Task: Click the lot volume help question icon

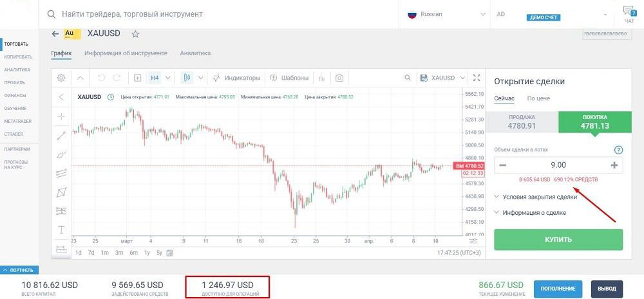Action: point(618,150)
